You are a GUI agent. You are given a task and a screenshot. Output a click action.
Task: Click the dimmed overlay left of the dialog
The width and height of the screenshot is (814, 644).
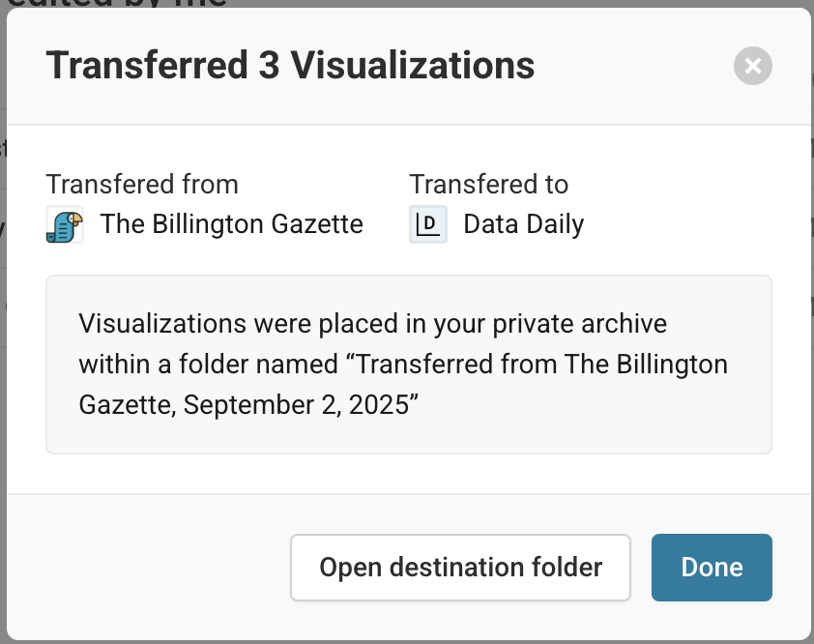point(3,322)
